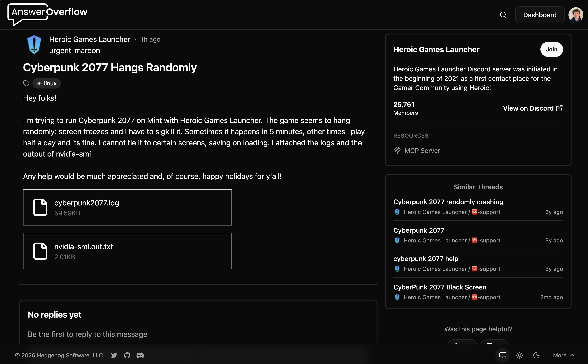Open the Dashboard page
The image size is (588, 364).
coord(539,15)
